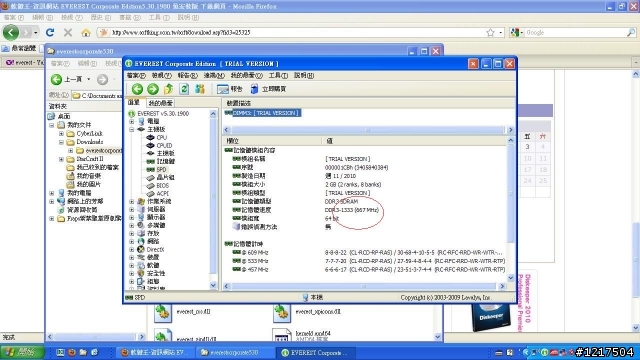This screenshot has height=360, width=640.
Task: Select EVEREST v5.30.1900 root node
Action: [163, 113]
